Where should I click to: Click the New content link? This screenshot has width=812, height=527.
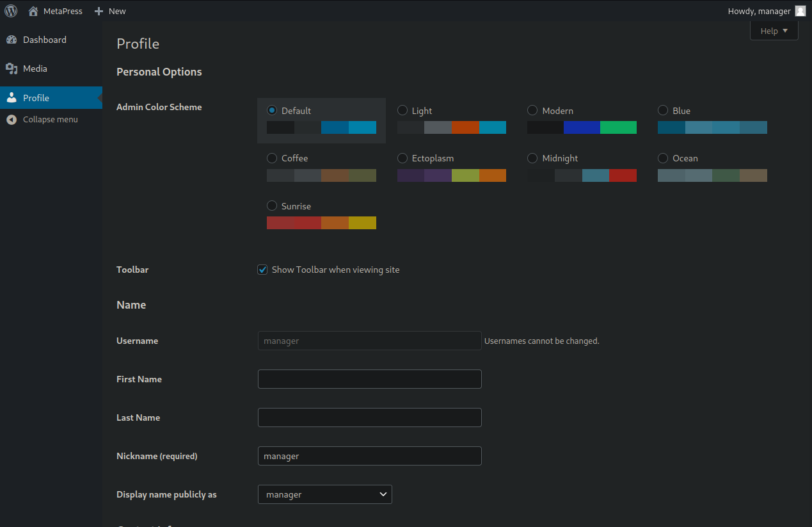[x=117, y=11]
